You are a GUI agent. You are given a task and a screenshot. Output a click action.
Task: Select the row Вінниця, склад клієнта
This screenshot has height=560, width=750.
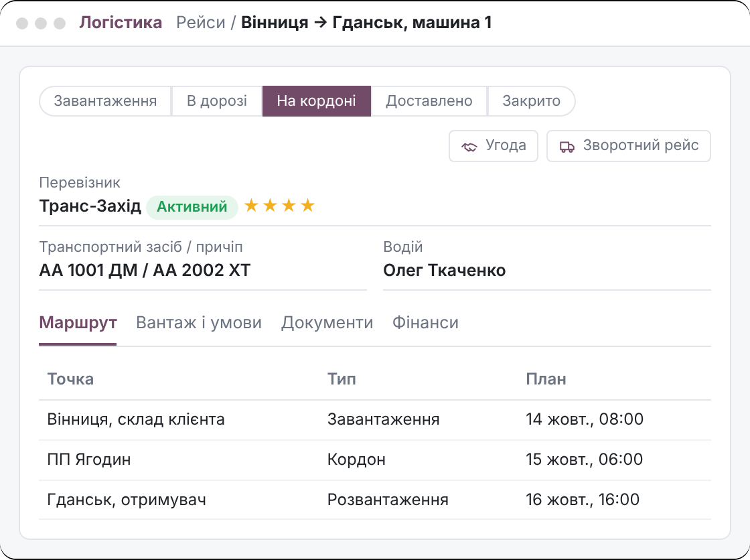click(x=375, y=420)
